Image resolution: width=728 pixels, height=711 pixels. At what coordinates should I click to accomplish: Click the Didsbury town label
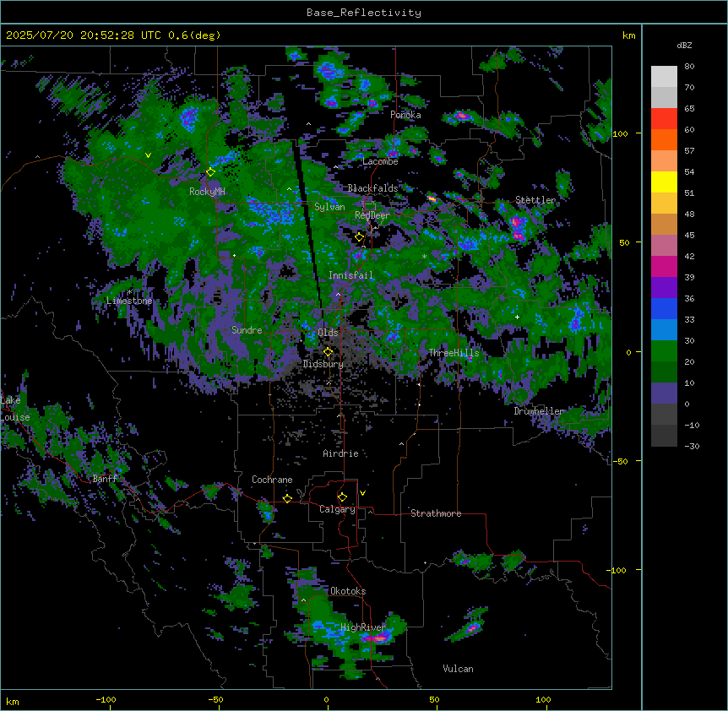[323, 364]
